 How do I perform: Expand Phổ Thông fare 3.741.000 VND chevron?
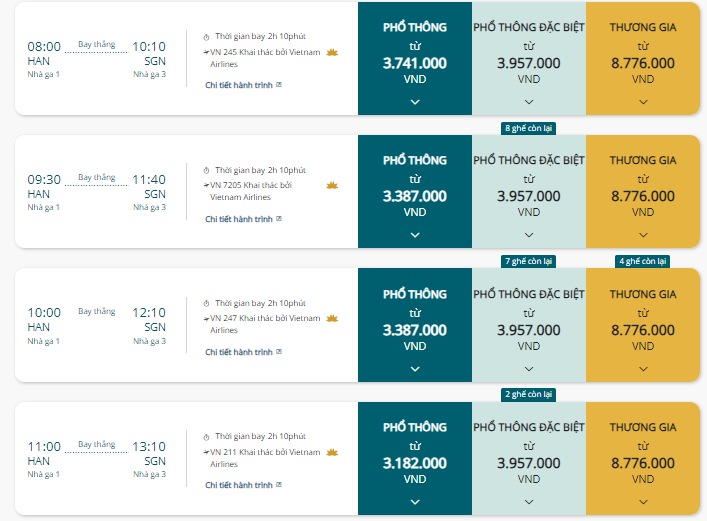[415, 102]
